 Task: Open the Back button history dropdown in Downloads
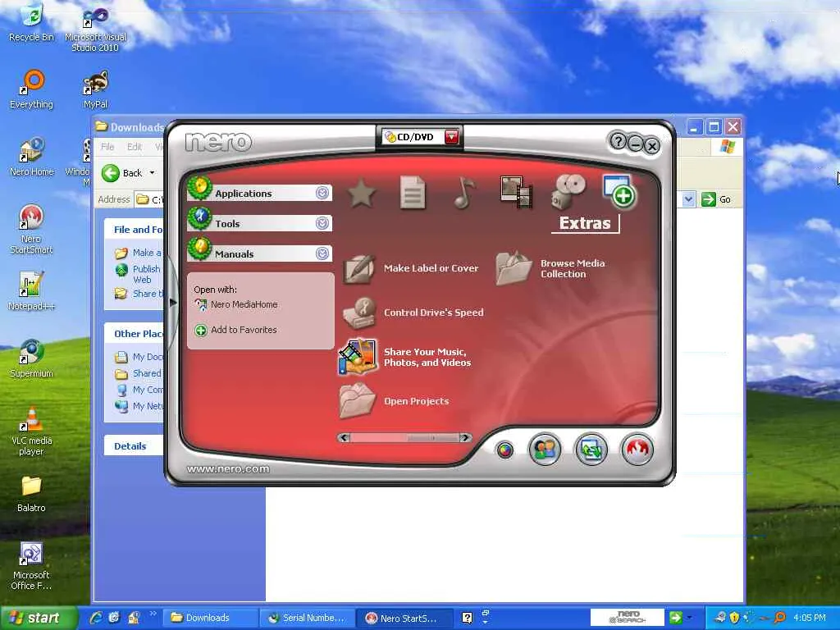coord(152,172)
